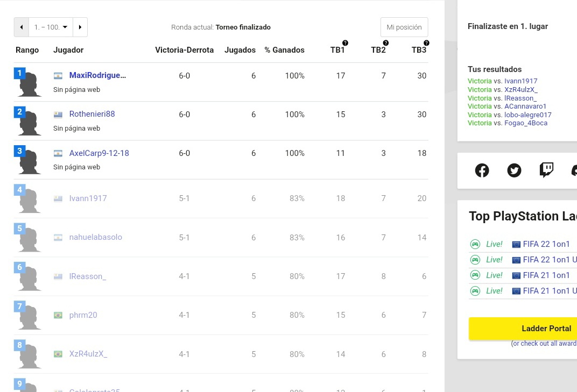Screen dimensions: 577x392
Task: Open ACannavaro1 result link
Action: [x=525, y=106]
